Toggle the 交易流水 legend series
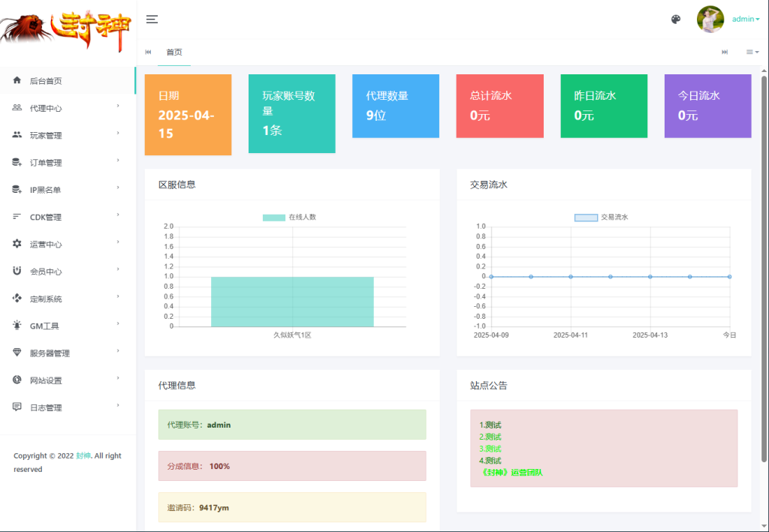The height and width of the screenshot is (532, 769). 601,218
